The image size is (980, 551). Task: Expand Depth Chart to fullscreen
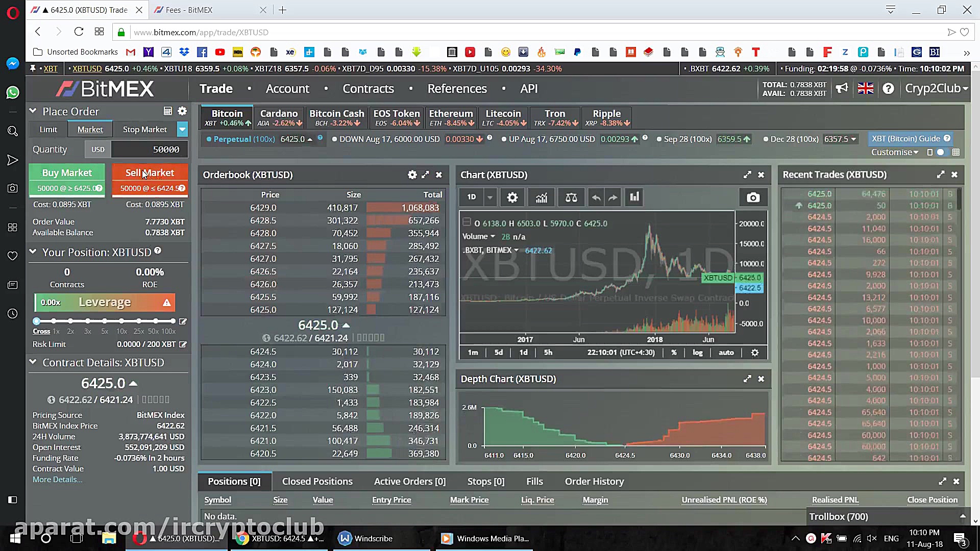pos(747,379)
